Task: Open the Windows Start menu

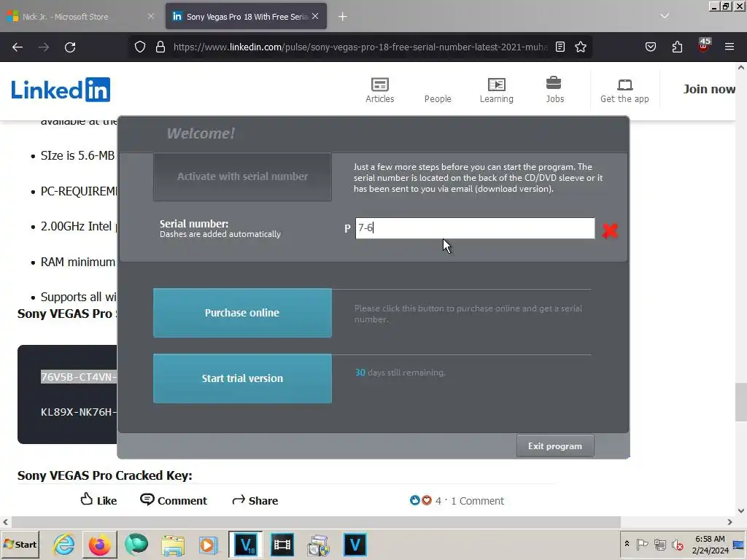Action: click(20, 545)
